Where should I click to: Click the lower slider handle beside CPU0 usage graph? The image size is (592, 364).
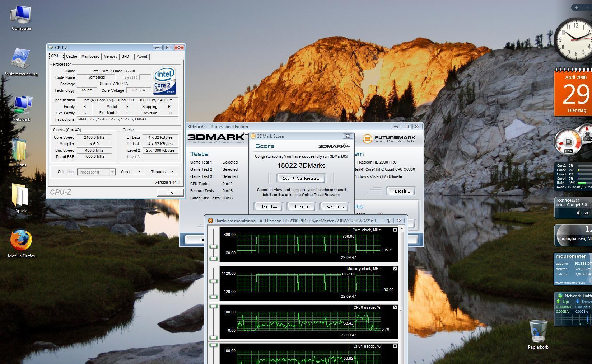click(214, 337)
